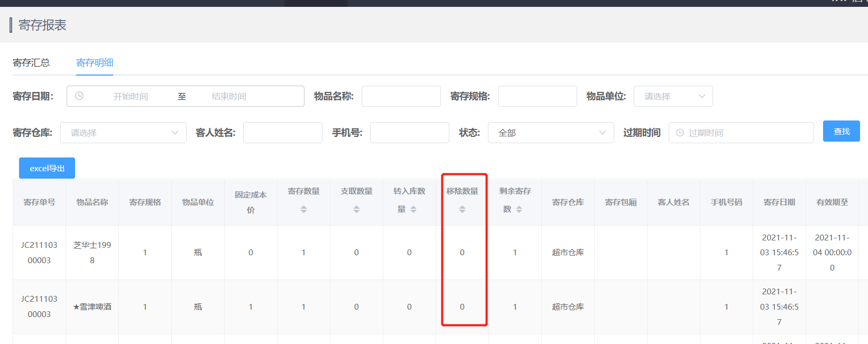Click the 有效期至 column header

point(832,202)
